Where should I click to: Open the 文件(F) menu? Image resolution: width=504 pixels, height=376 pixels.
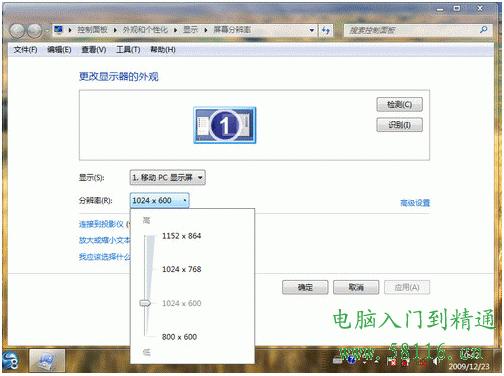click(x=25, y=50)
